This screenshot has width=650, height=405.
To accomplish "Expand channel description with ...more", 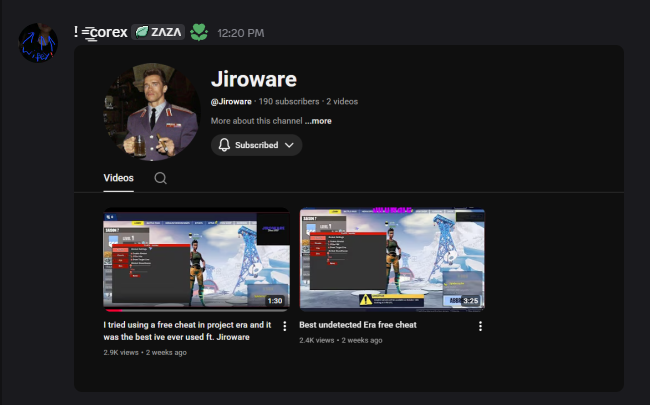I will pyautogui.click(x=318, y=121).
